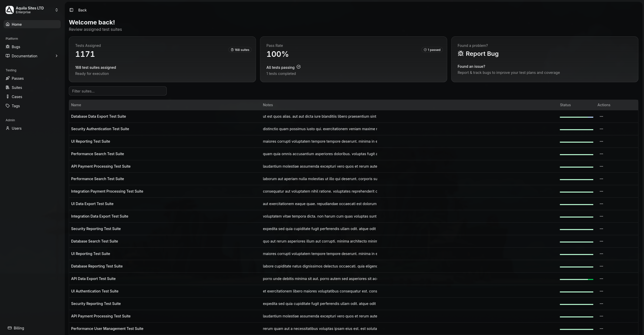The width and height of the screenshot is (644, 335).
Task: Click the Filter suites input field
Action: tap(118, 91)
